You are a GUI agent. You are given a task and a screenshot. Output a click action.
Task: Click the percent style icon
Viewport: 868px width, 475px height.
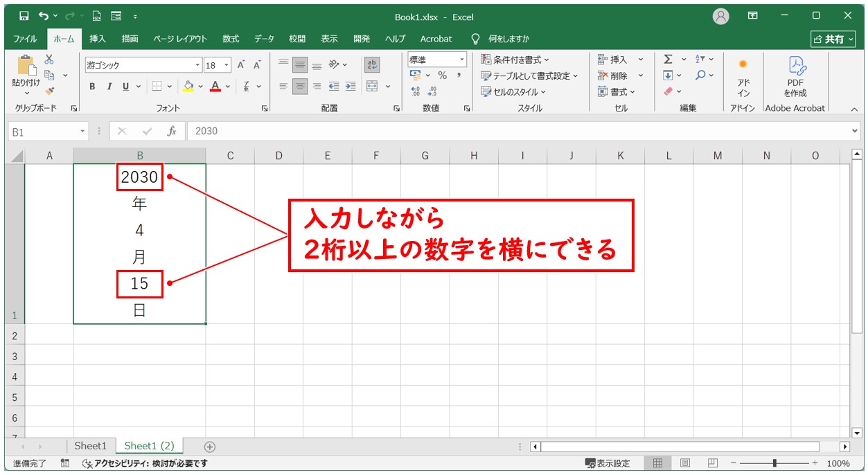pos(442,75)
